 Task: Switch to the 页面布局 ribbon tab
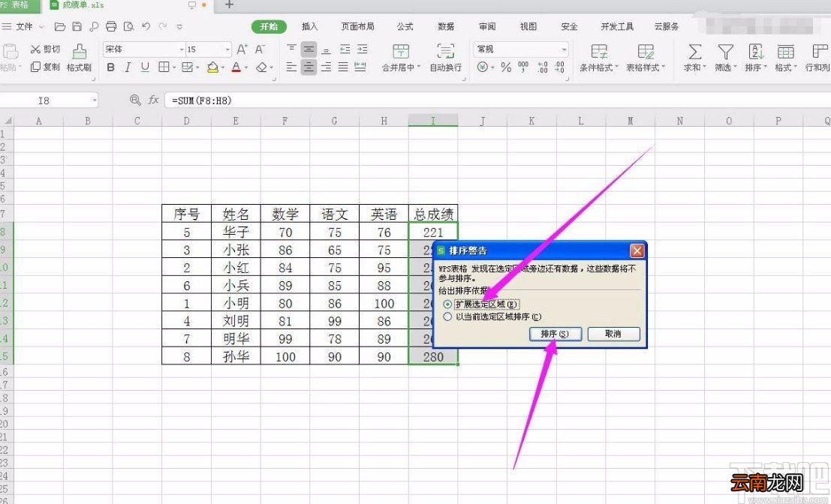[x=358, y=26]
